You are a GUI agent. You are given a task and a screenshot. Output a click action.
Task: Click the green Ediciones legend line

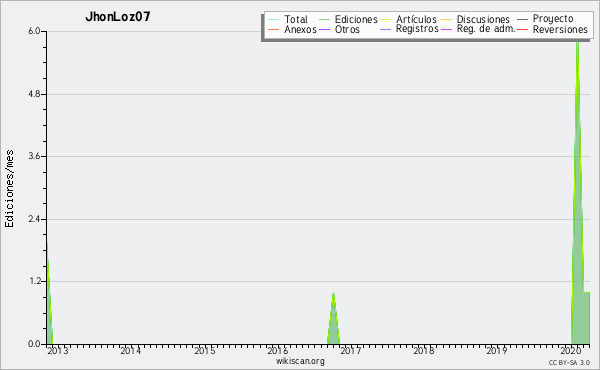tap(324, 20)
